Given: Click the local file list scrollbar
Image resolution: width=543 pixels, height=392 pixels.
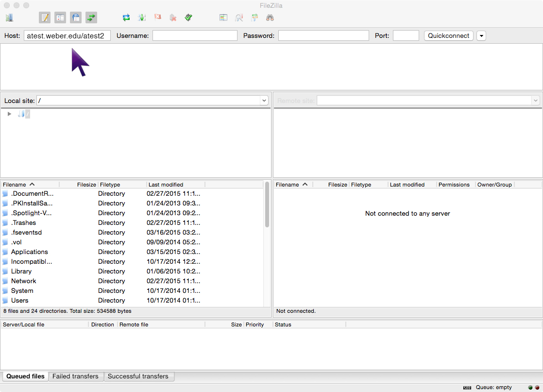Looking at the screenshot, I should (267, 209).
